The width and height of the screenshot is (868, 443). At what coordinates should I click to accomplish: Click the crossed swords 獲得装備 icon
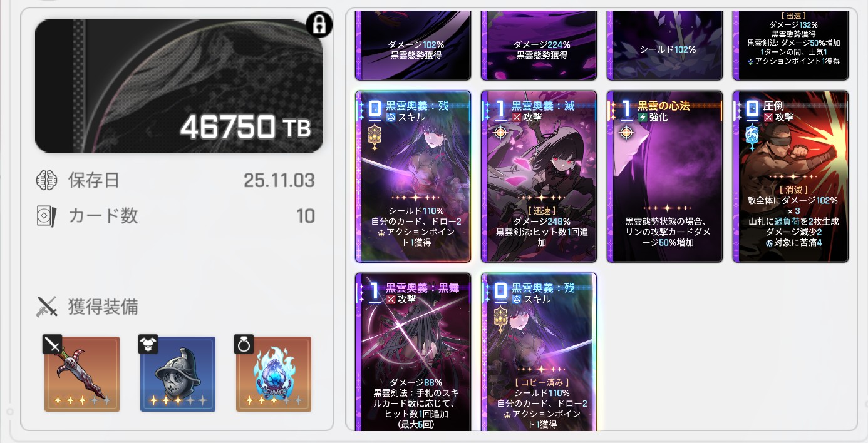coord(47,307)
